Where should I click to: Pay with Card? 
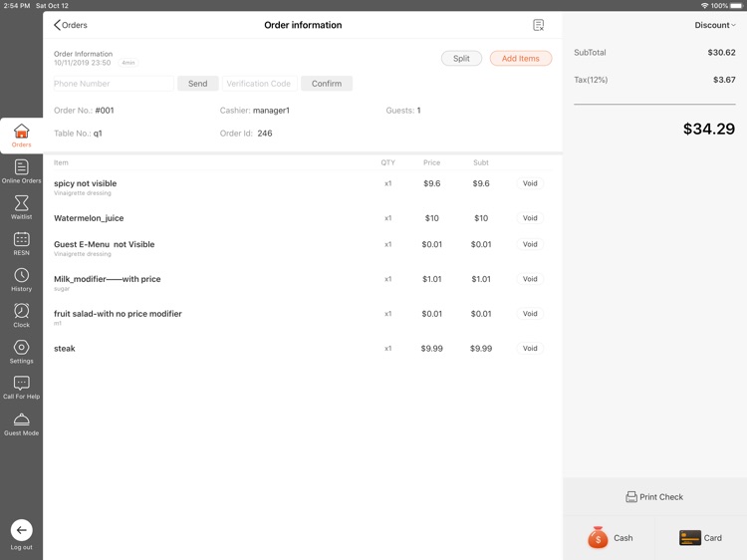pos(700,538)
